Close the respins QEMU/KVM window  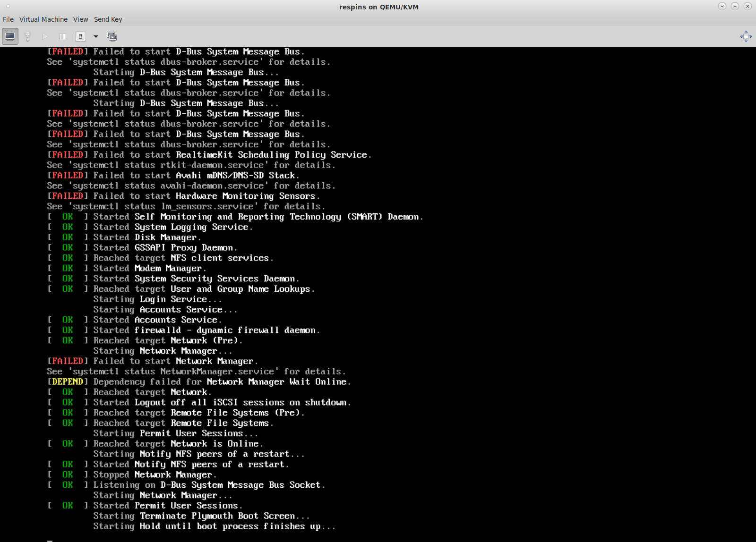[747, 6]
